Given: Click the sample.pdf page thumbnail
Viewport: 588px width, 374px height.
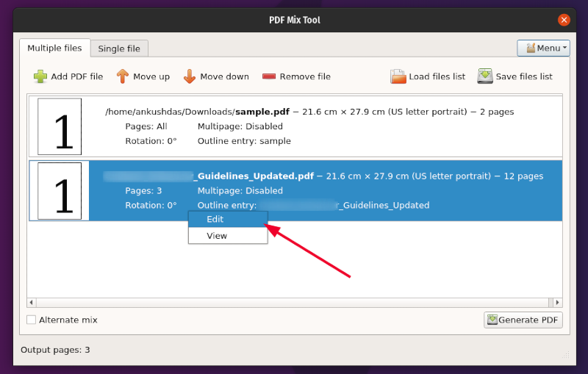Looking at the screenshot, I should [60, 126].
